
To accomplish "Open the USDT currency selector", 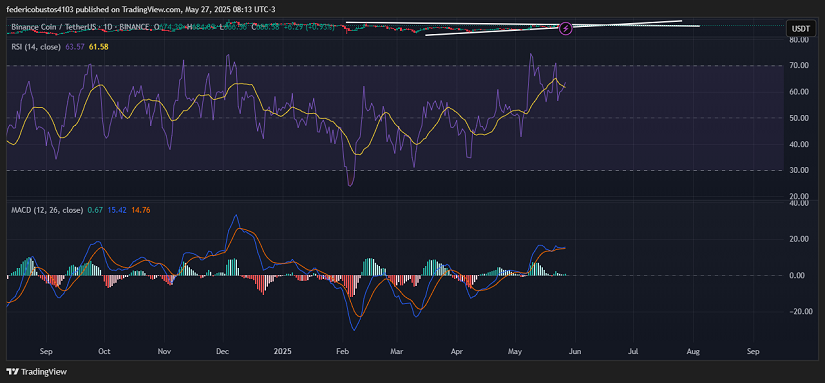I will click(800, 28).
